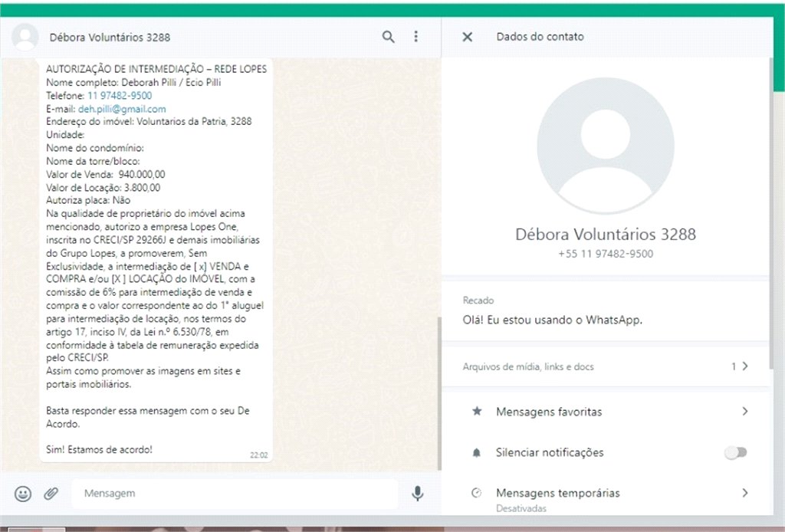The width and height of the screenshot is (785, 532).
Task: Click the small avatar in chat header
Action: pyautogui.click(x=25, y=37)
